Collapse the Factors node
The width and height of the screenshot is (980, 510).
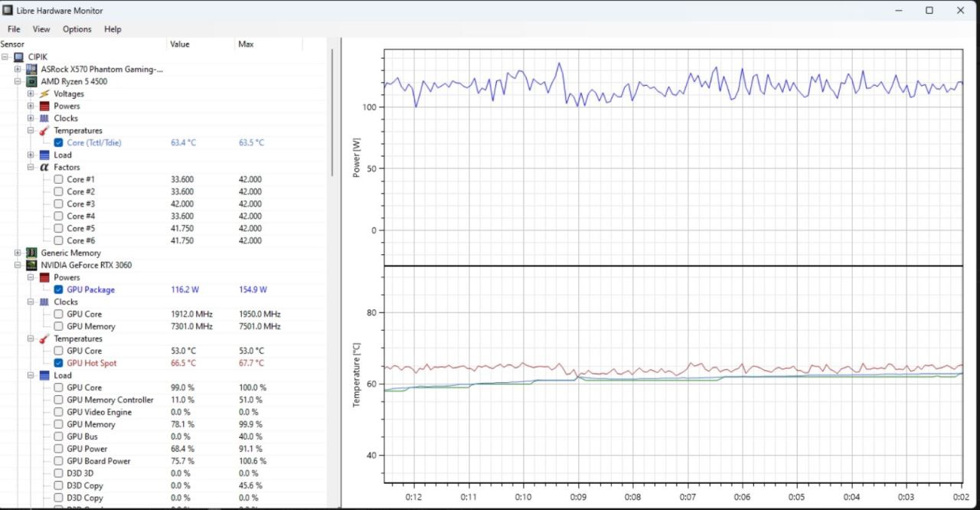pyautogui.click(x=31, y=167)
